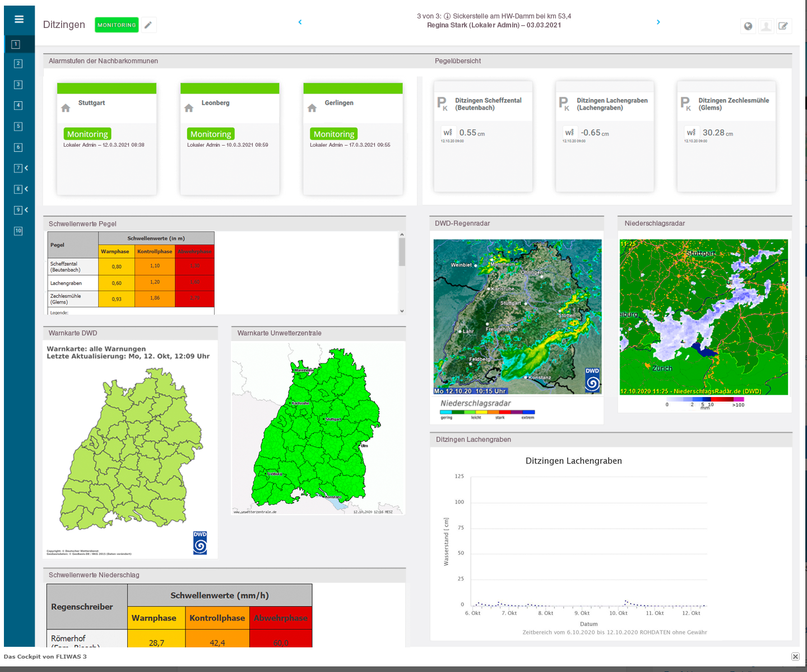Open the edit pencil next to MONITORING status
The width and height of the screenshot is (807, 672).
pos(147,25)
